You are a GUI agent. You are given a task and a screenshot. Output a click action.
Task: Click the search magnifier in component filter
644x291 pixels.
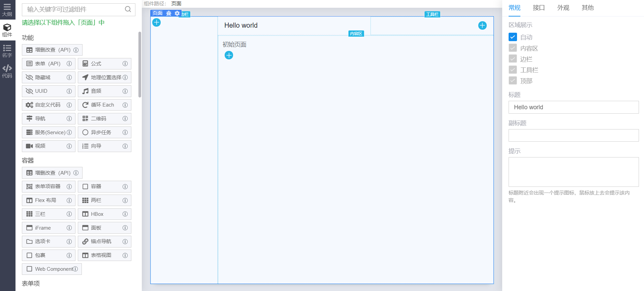(x=128, y=9)
